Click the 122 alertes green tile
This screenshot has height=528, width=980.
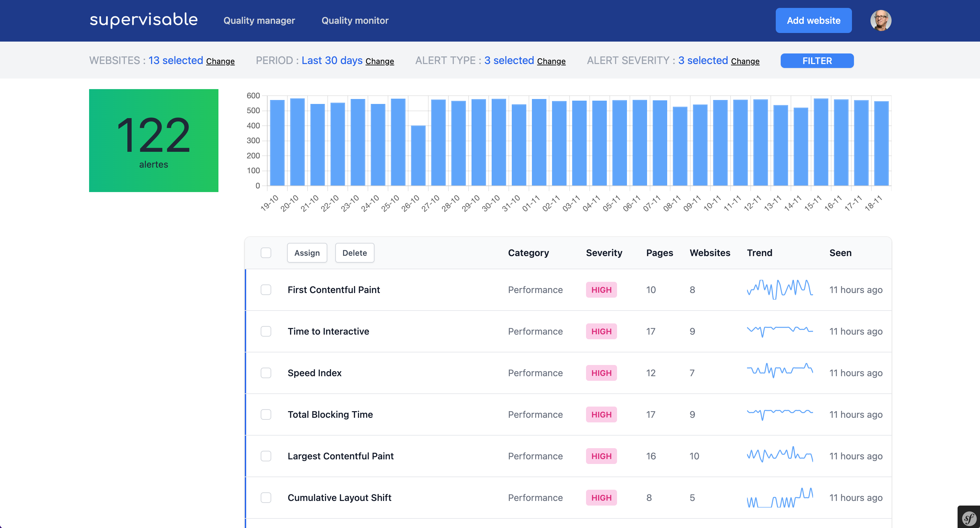(153, 140)
